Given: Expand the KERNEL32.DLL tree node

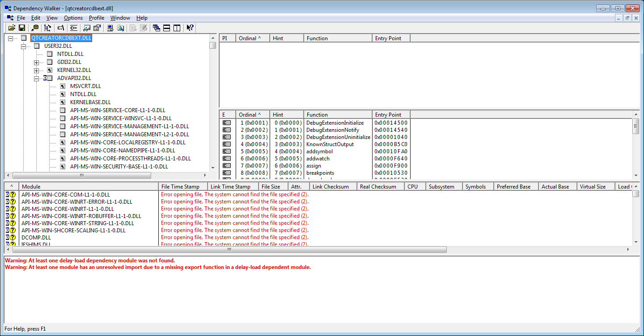Looking at the screenshot, I should point(37,70).
